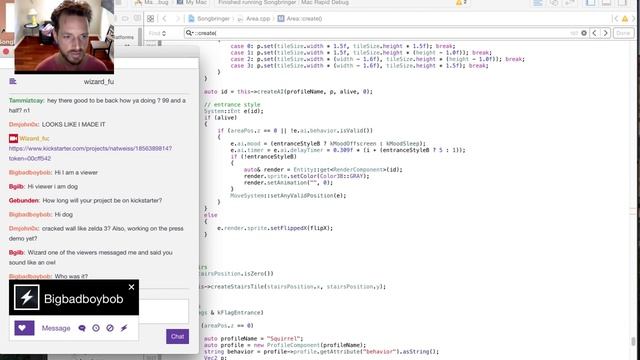Open Bigbadboybob's lightning avatar thumbnail
640x360 pixels.
coord(27,297)
